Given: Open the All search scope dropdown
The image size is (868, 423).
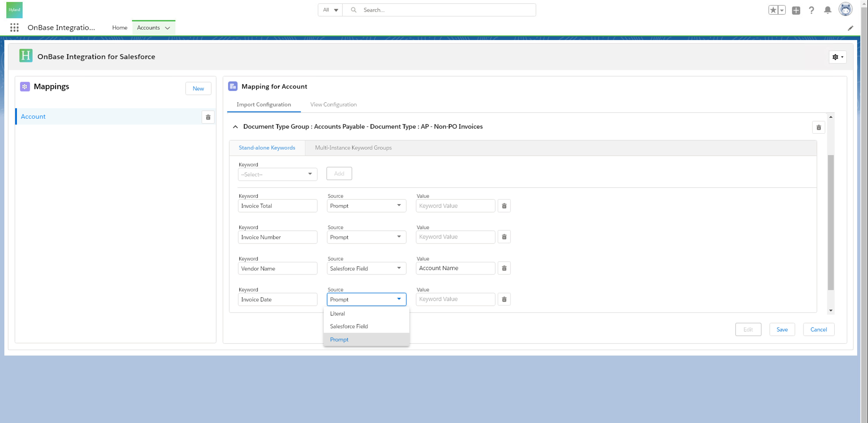Looking at the screenshot, I should [x=330, y=10].
